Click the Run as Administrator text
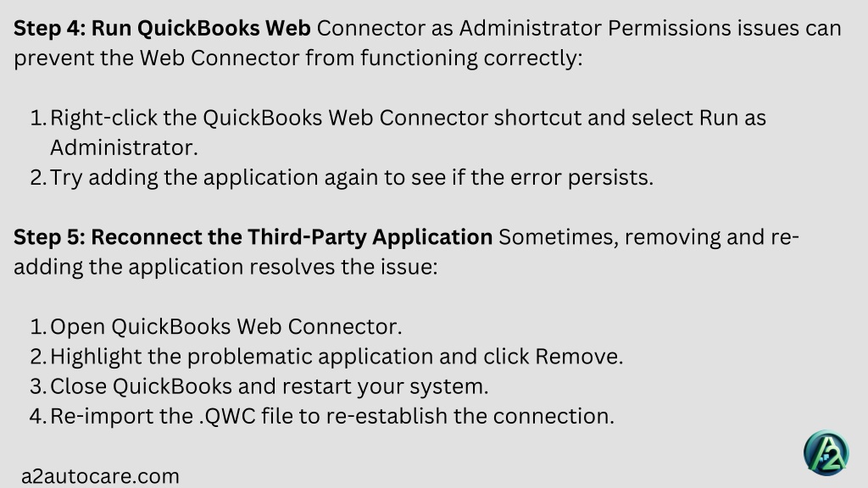The height and width of the screenshot is (488, 868). (408, 132)
